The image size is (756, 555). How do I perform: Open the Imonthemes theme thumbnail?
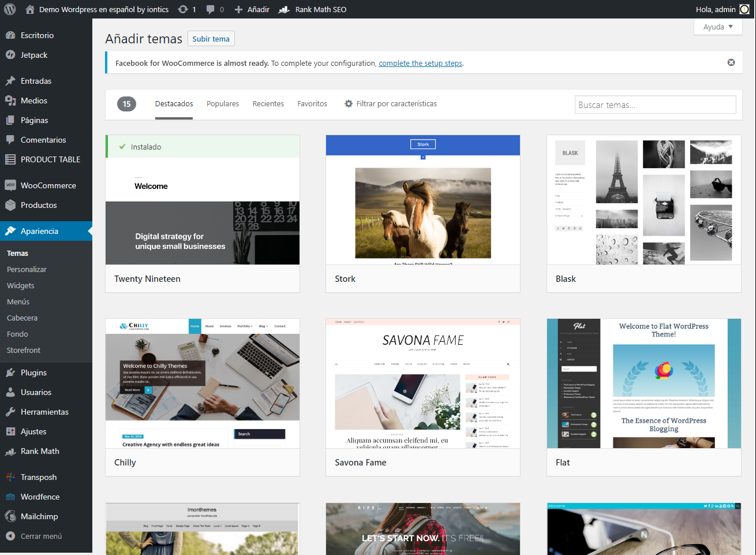tap(203, 529)
